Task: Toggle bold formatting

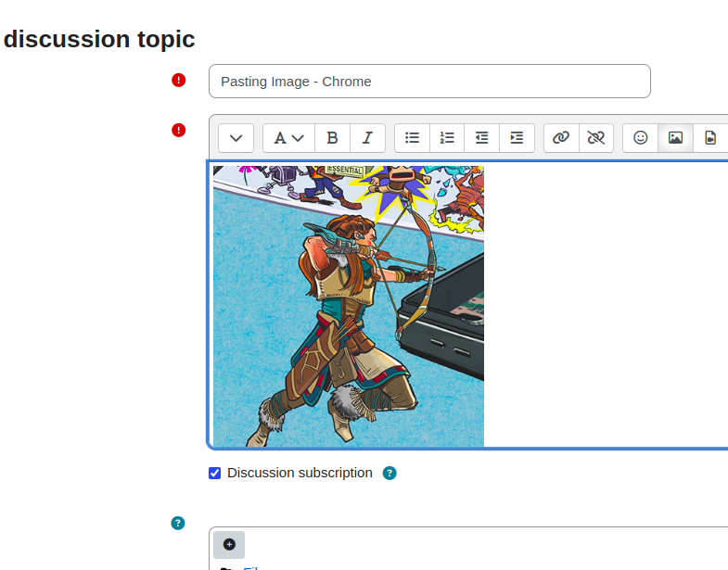Action: pyautogui.click(x=332, y=138)
